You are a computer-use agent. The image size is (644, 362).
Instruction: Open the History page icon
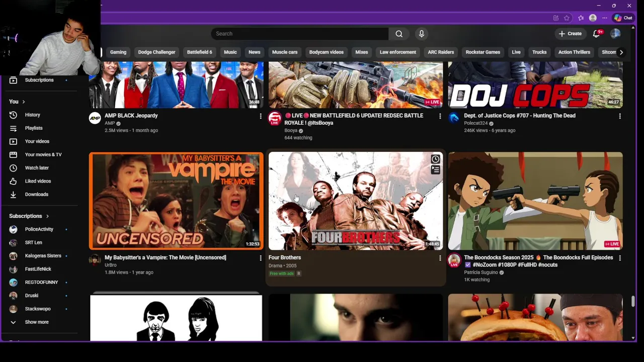[13, 115]
